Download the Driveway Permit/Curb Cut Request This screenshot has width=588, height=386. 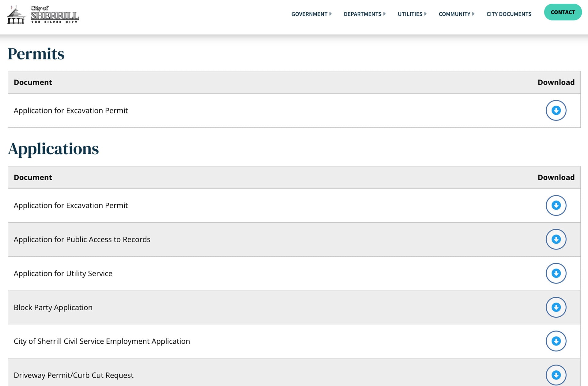point(556,375)
